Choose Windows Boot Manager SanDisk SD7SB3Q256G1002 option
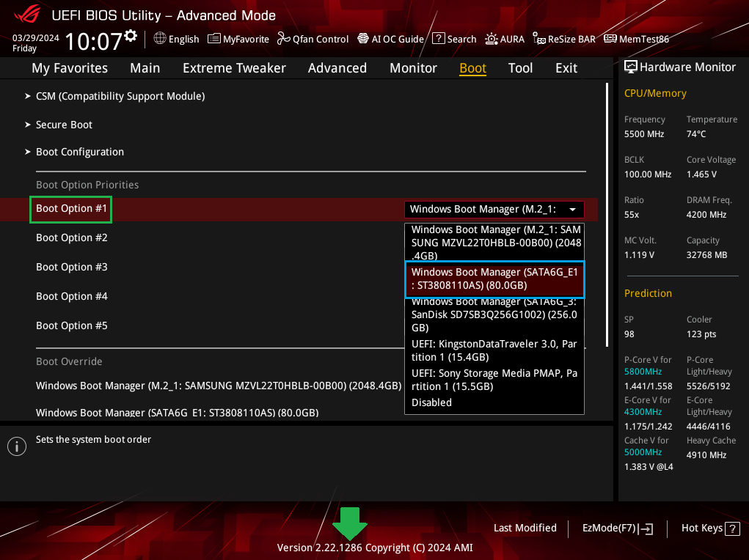749x560 pixels. pyautogui.click(x=494, y=314)
